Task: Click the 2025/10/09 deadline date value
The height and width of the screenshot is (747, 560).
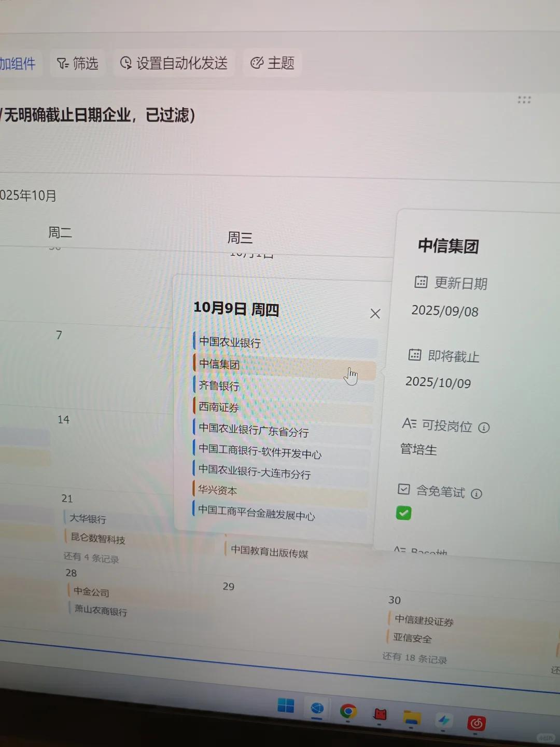Action: click(438, 382)
